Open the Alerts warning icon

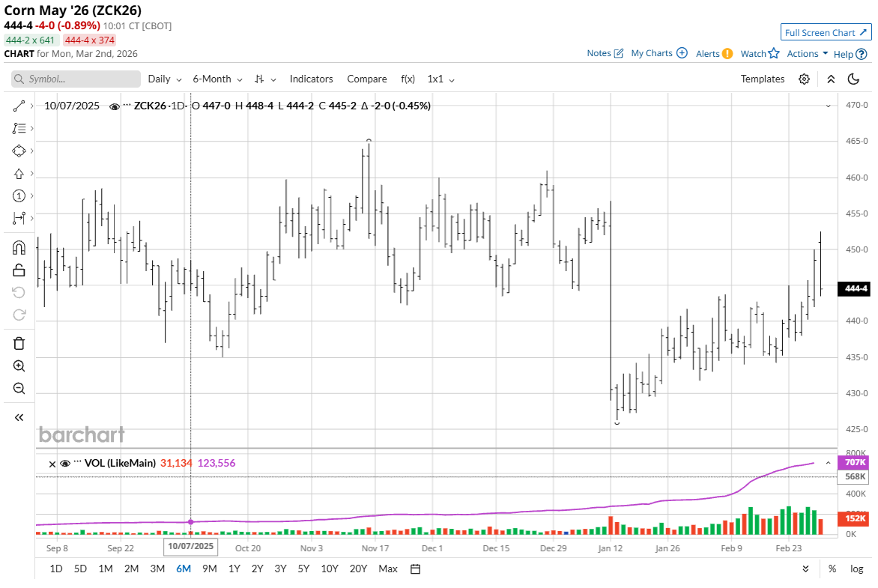click(727, 54)
